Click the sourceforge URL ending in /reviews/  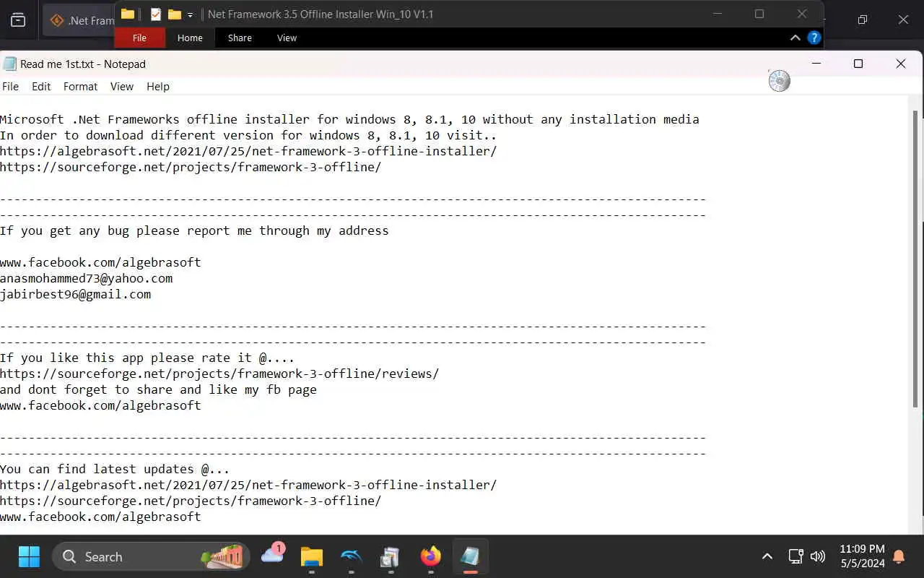point(219,374)
